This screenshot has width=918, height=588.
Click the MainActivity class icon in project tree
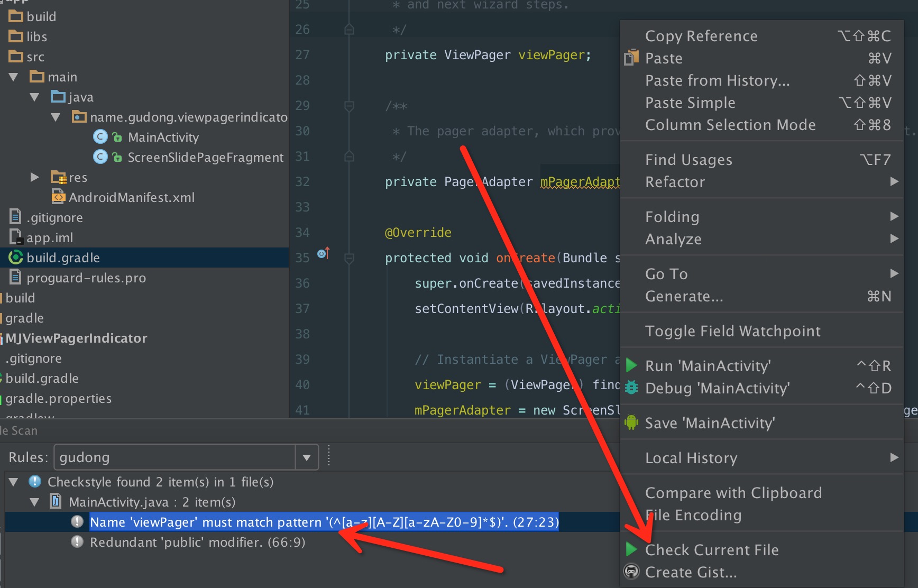[100, 137]
